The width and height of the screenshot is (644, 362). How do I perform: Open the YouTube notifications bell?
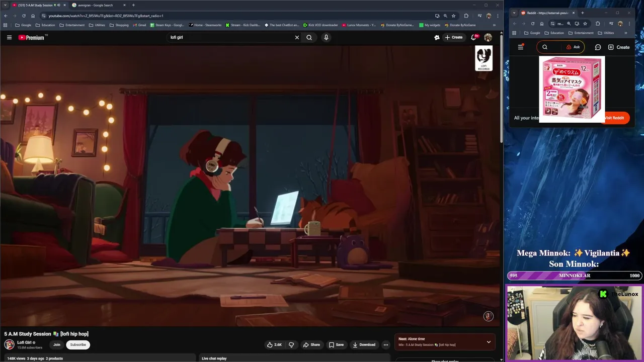474,37
